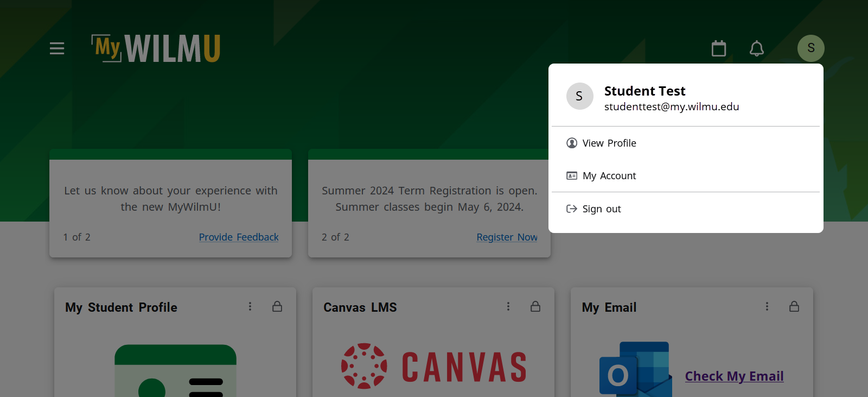Click the View Profile person icon

pos(572,143)
